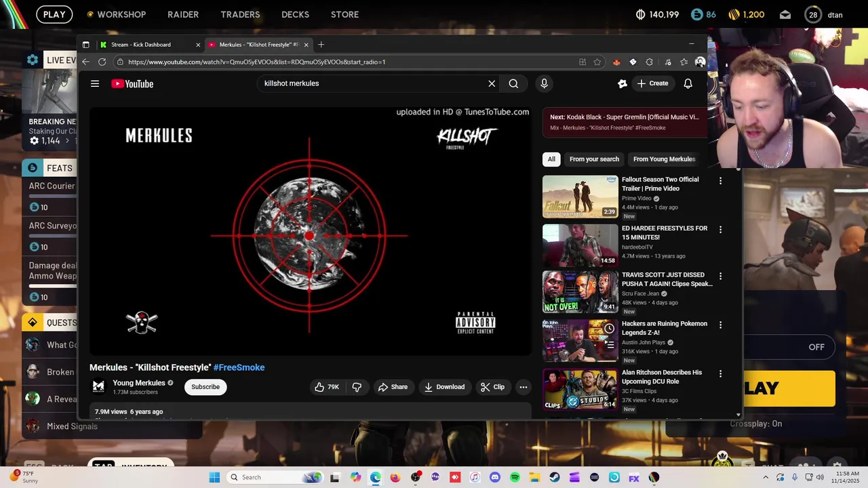Open ED HARDEE FREESTYLES video thumbnail

click(x=580, y=245)
